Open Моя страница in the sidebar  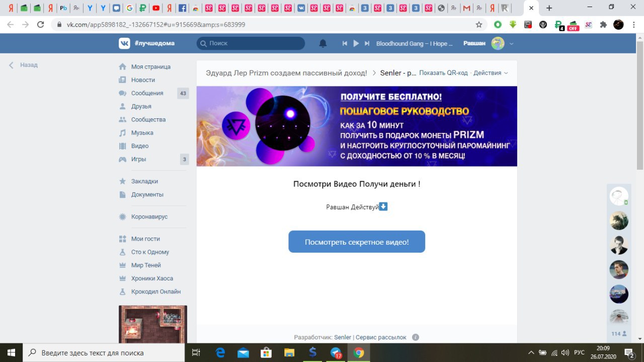(150, 67)
